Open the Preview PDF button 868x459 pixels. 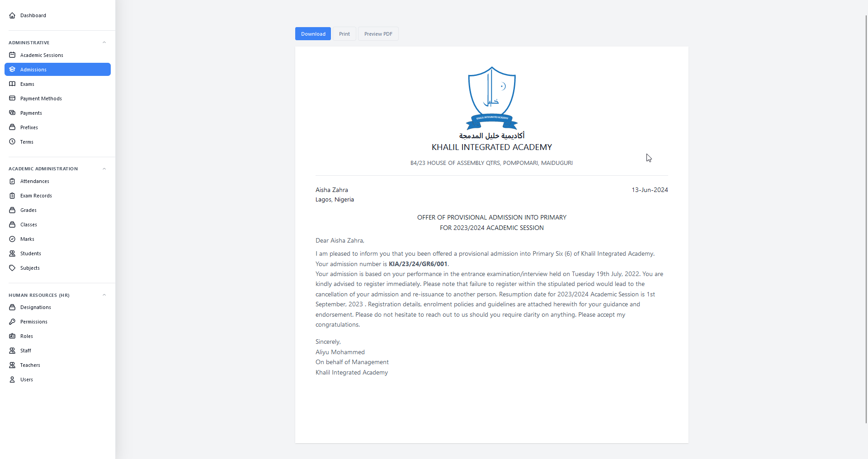[378, 33]
